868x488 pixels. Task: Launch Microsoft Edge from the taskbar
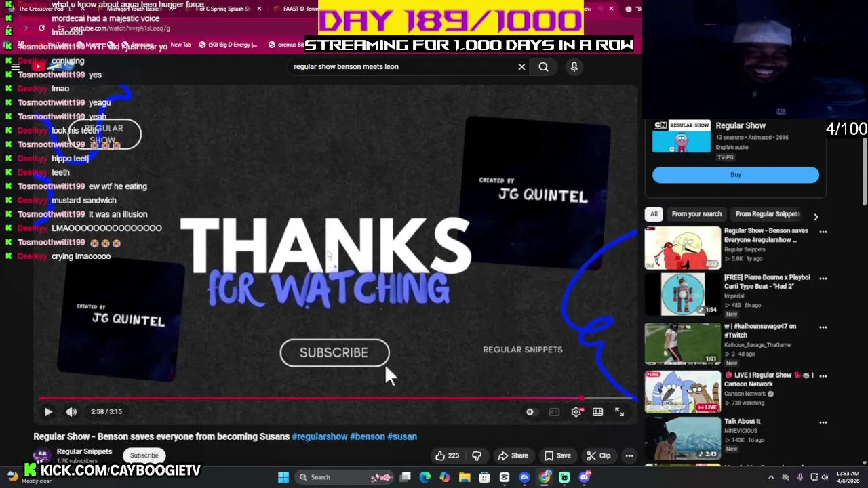pos(425,477)
